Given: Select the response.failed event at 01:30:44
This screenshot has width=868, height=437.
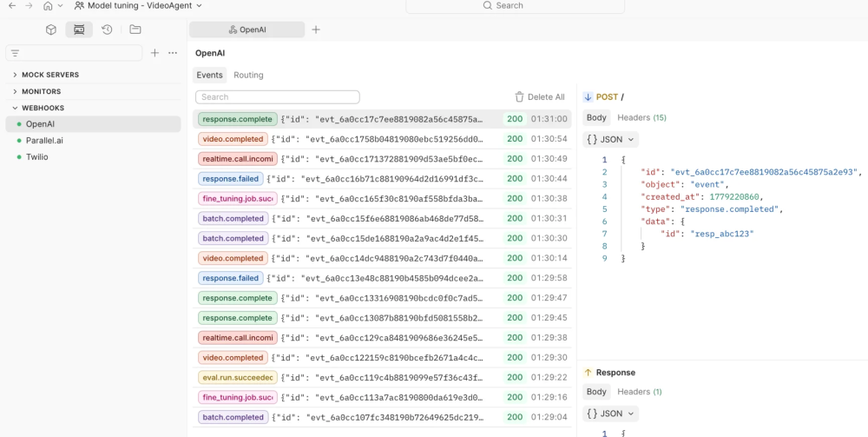Looking at the screenshot, I should [x=382, y=179].
